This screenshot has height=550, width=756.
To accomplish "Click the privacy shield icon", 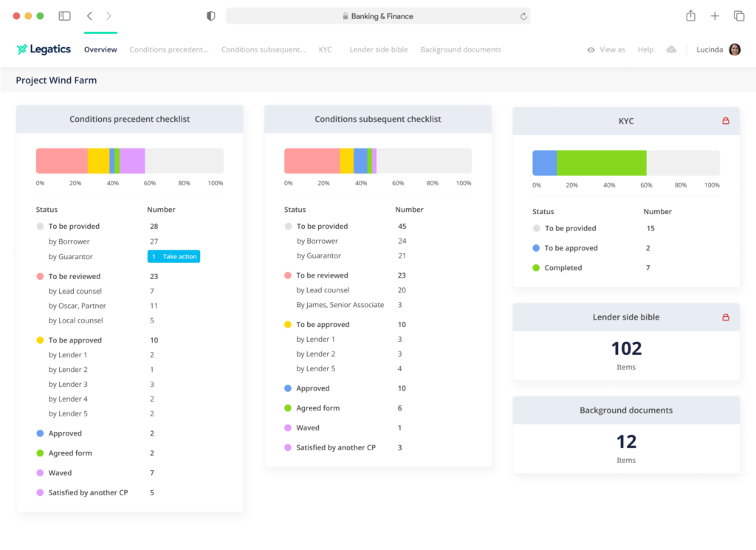I will pyautogui.click(x=210, y=16).
